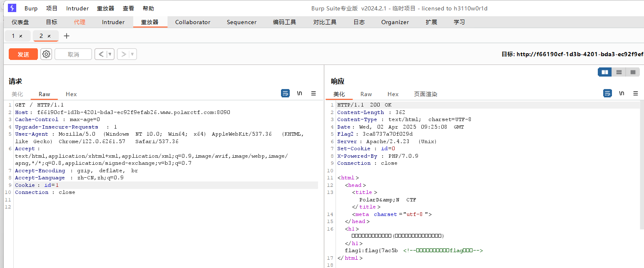
Task: Switch to the Collaborator tab
Action: tap(193, 22)
